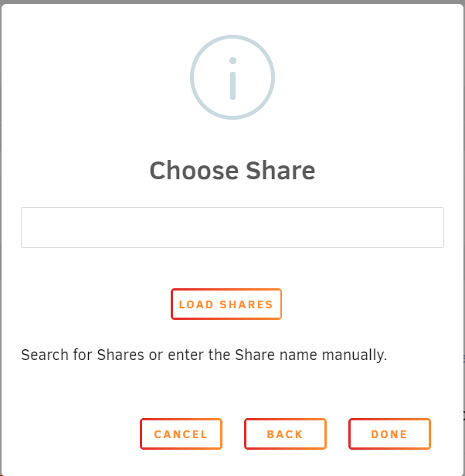The height and width of the screenshot is (476, 465).
Task: Click the Choose Share heading
Action: (x=232, y=171)
